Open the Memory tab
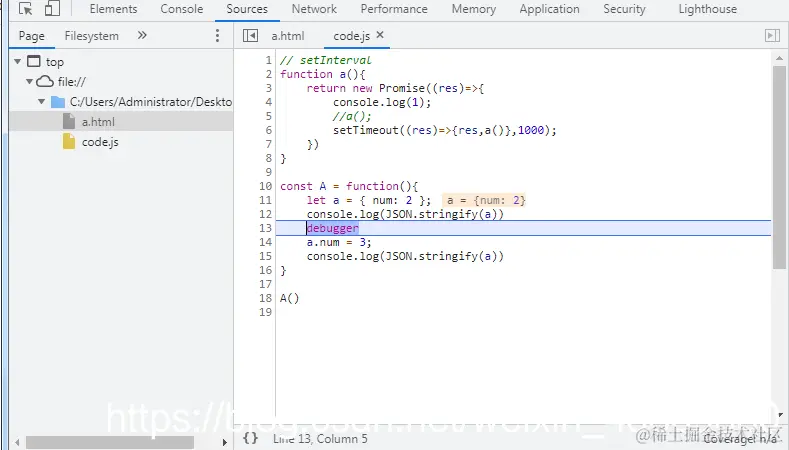 [x=474, y=9]
